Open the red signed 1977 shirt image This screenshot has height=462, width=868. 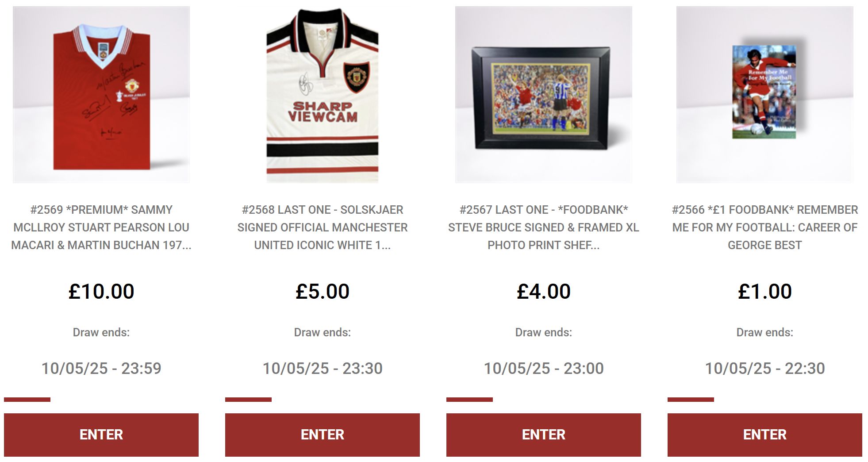coord(101,94)
